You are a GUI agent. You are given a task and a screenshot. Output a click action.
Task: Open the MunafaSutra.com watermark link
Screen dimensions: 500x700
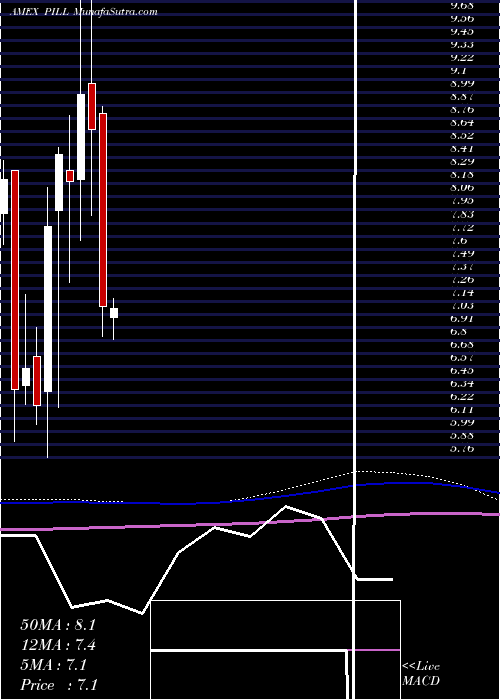coord(115,12)
